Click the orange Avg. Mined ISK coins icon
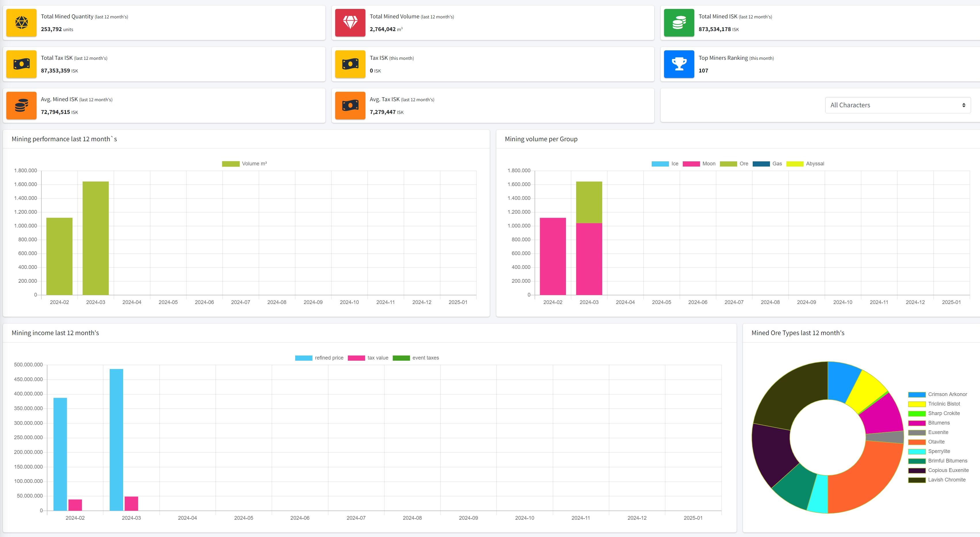The image size is (980, 537). [x=21, y=106]
